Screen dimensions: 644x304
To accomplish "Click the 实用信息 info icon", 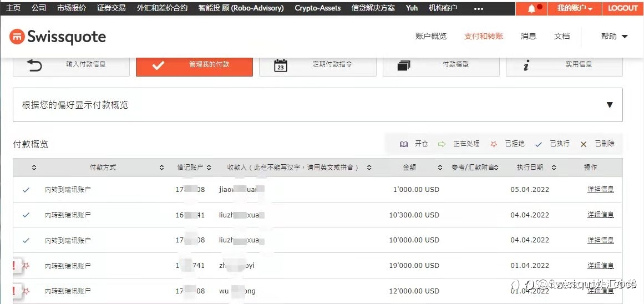I will coord(526,65).
